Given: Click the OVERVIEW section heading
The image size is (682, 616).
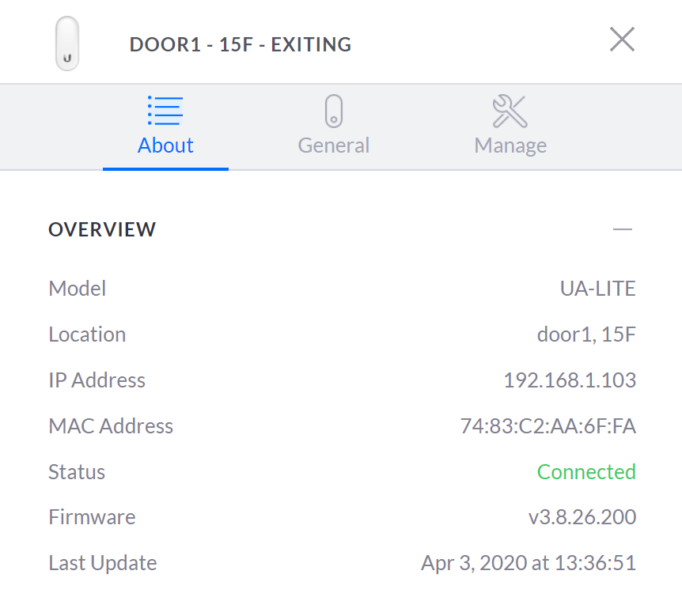Looking at the screenshot, I should tap(102, 229).
